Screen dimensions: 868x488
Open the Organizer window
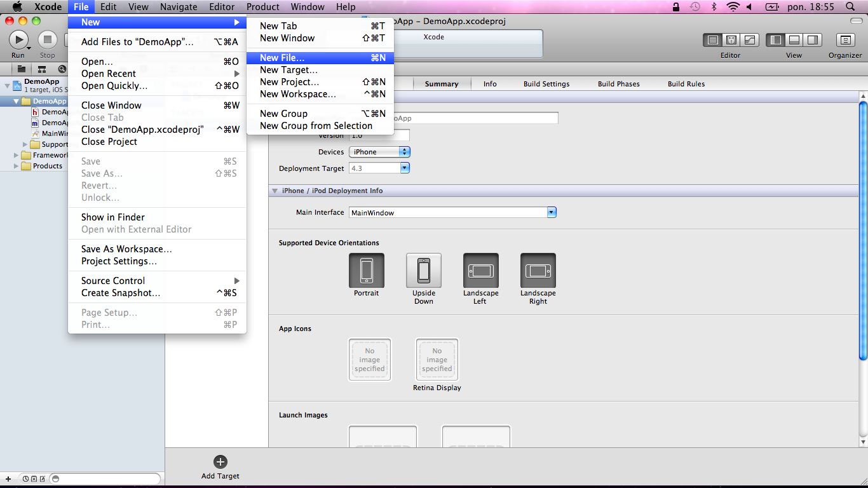click(844, 40)
